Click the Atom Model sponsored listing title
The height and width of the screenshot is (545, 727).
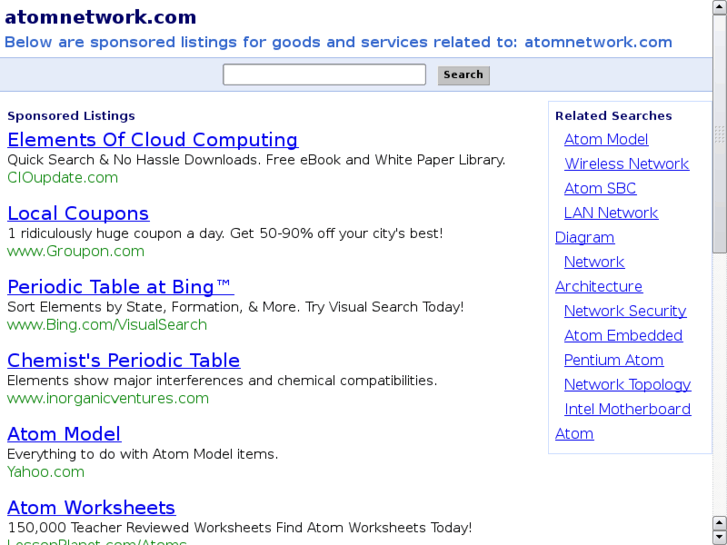pyautogui.click(x=64, y=434)
